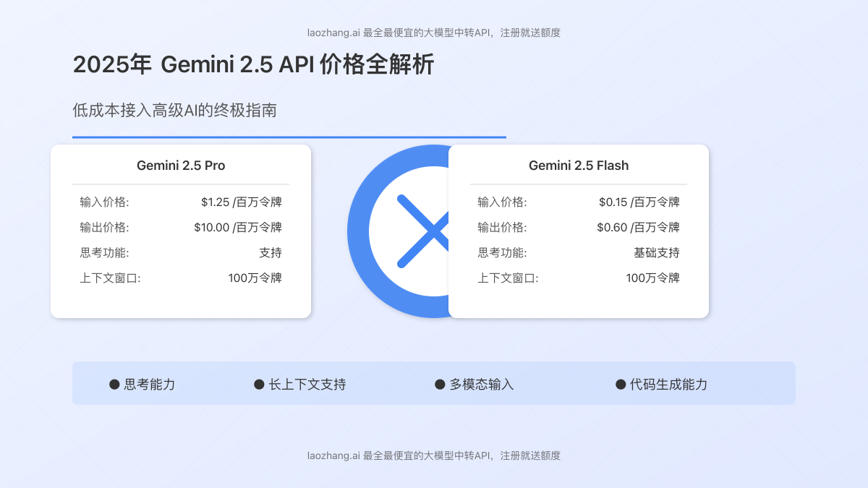Click the bullet dot beside 思考能力
This screenshot has height=488, width=868.
coord(114,385)
